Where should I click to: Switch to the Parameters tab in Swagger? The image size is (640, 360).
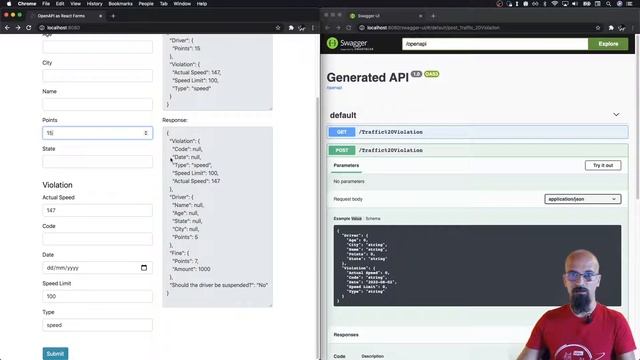pyautogui.click(x=346, y=165)
